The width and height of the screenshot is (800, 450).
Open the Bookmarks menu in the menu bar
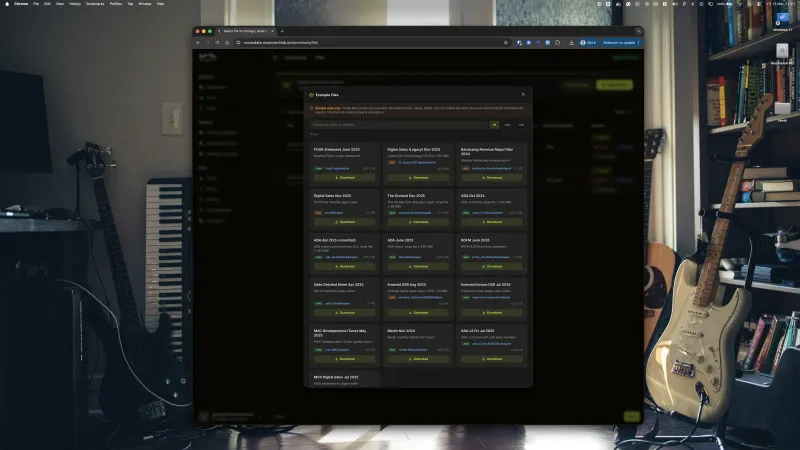click(96, 4)
